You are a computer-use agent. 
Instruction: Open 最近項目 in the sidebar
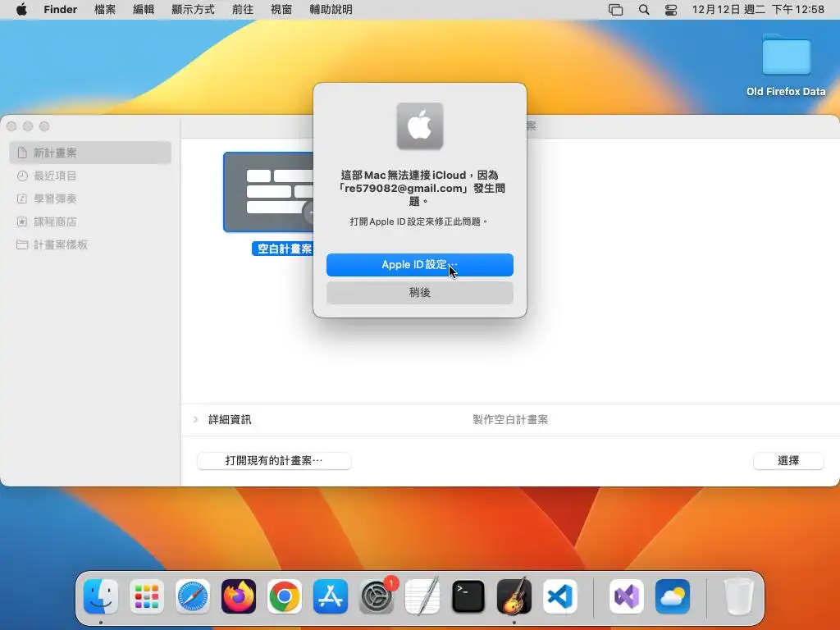90,176
